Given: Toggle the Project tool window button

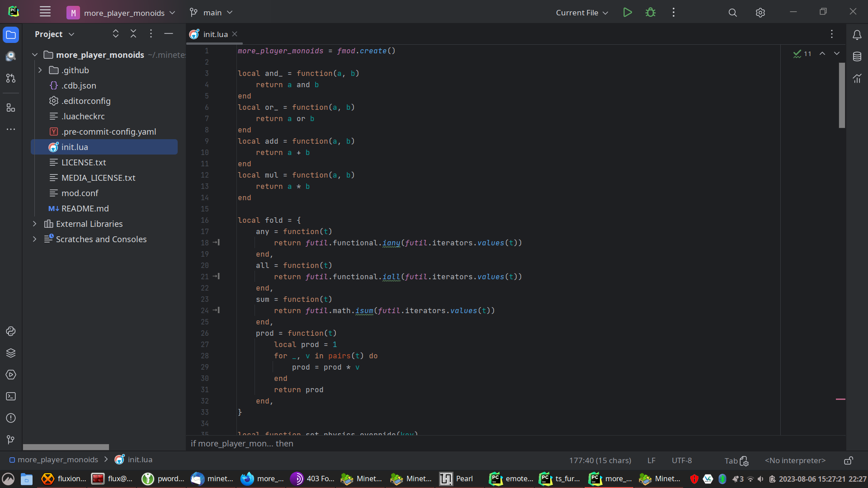Looking at the screenshot, I should pyautogui.click(x=11, y=35).
